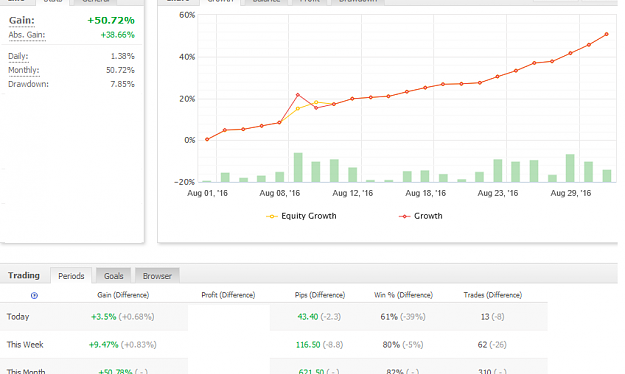The width and height of the screenshot is (625, 374).
Task: Open the Goals tab
Action: click(x=114, y=276)
